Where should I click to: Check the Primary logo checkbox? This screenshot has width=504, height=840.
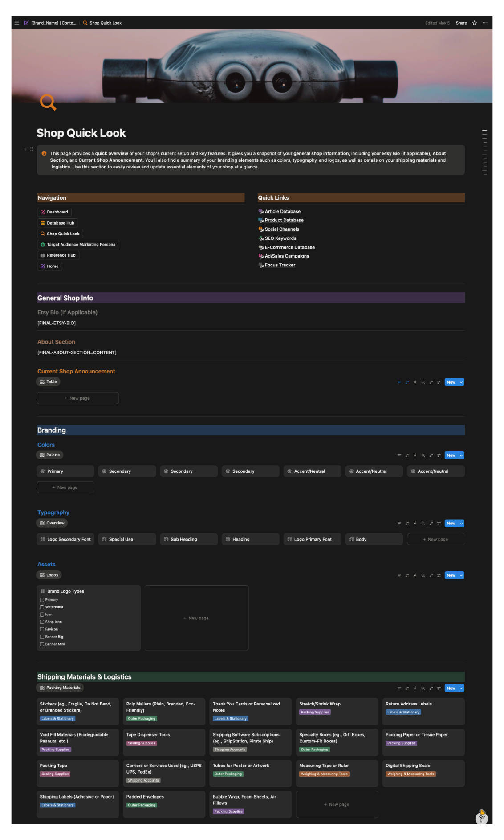pyautogui.click(x=42, y=600)
